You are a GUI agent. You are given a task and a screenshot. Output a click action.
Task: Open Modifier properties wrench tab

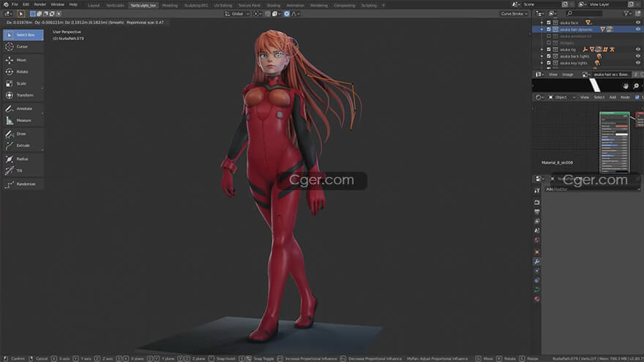point(537,262)
